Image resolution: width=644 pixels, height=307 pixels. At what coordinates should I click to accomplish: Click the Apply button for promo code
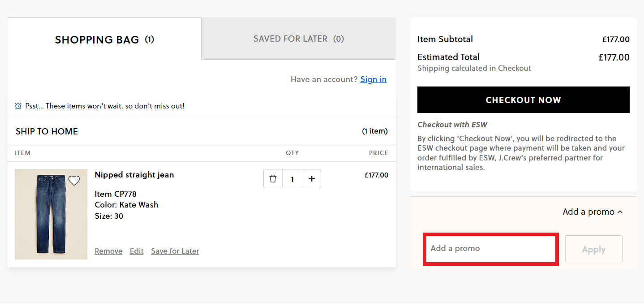593,249
